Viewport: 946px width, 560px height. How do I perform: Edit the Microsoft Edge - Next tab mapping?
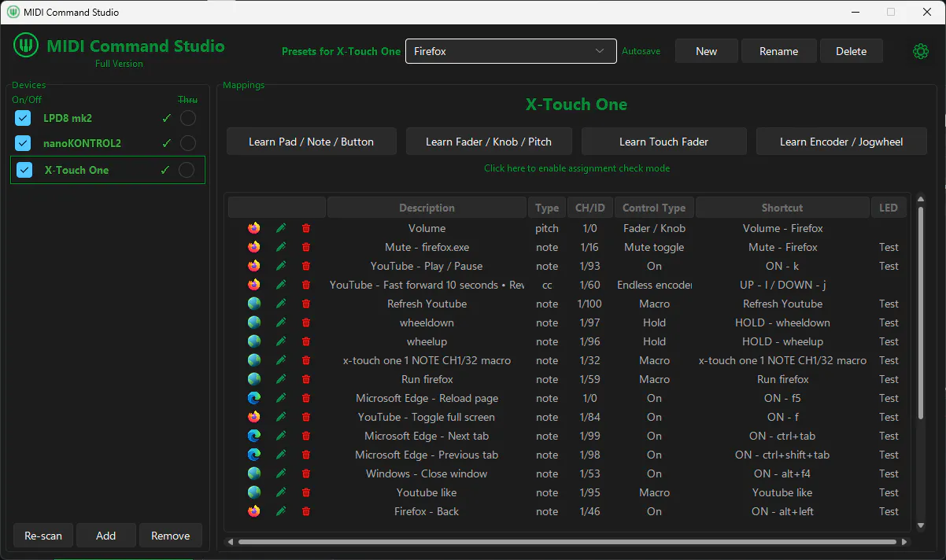pyautogui.click(x=281, y=436)
